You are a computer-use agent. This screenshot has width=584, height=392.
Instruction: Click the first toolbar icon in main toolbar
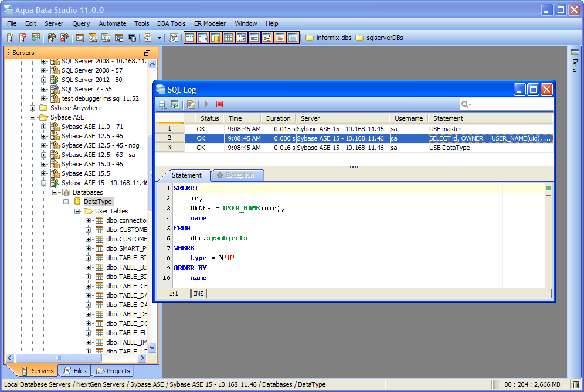click(x=10, y=38)
